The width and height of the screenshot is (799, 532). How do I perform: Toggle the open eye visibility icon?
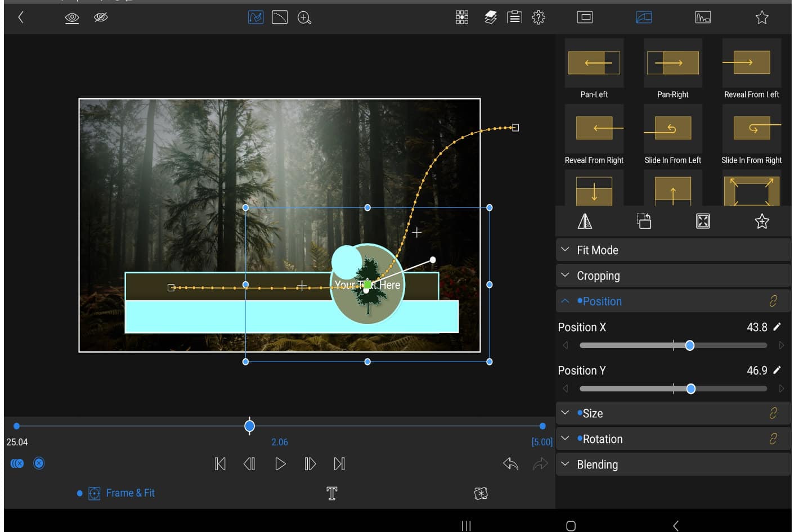pyautogui.click(x=72, y=18)
